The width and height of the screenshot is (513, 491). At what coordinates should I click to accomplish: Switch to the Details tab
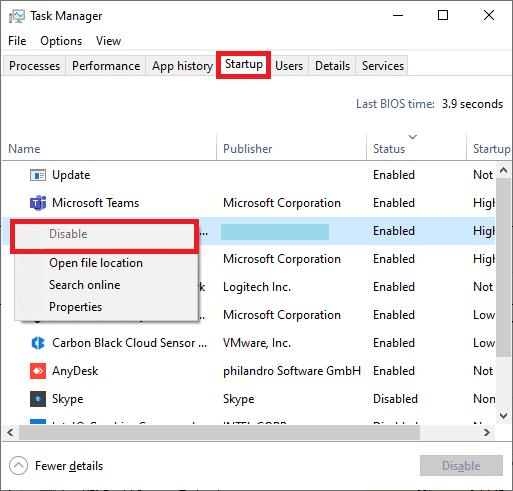[332, 66]
